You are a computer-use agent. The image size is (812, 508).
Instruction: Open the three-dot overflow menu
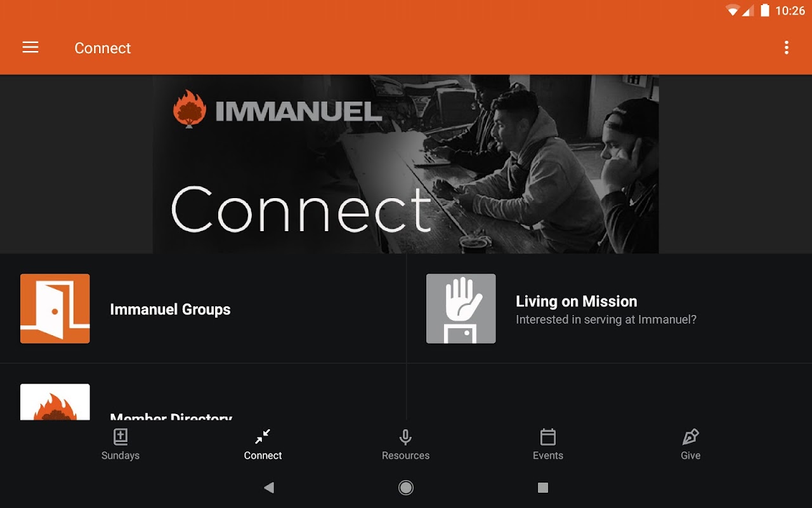pyautogui.click(x=787, y=48)
